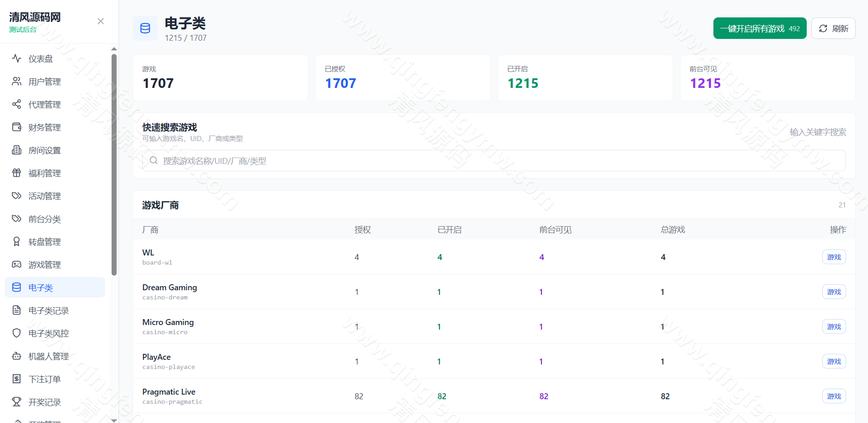868x423 pixels.
Task: Open 房间设置 menu item
Action: coord(55,150)
